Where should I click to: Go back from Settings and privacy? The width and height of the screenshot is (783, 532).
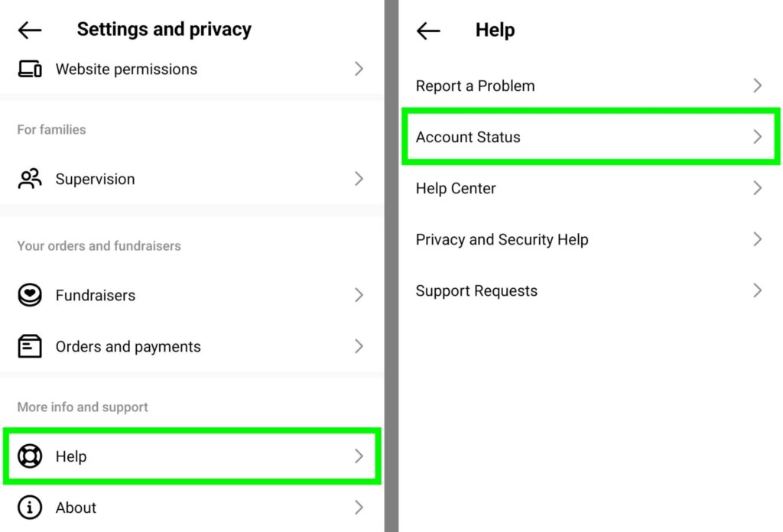(x=30, y=30)
